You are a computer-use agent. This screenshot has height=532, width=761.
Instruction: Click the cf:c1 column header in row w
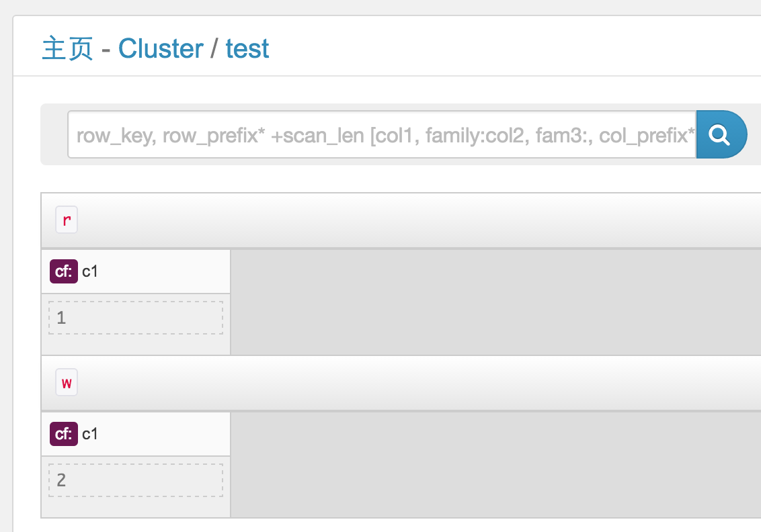136,433
